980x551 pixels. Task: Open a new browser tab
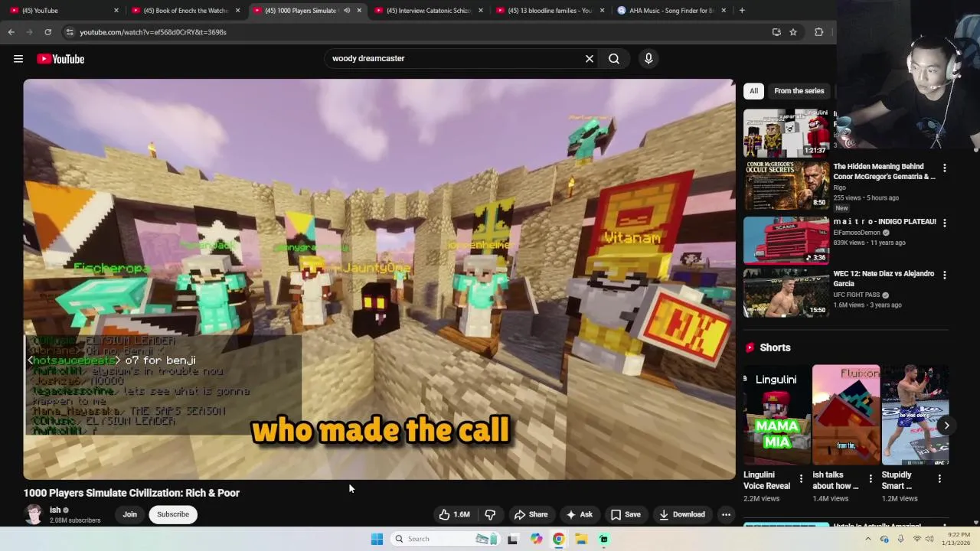point(742,11)
